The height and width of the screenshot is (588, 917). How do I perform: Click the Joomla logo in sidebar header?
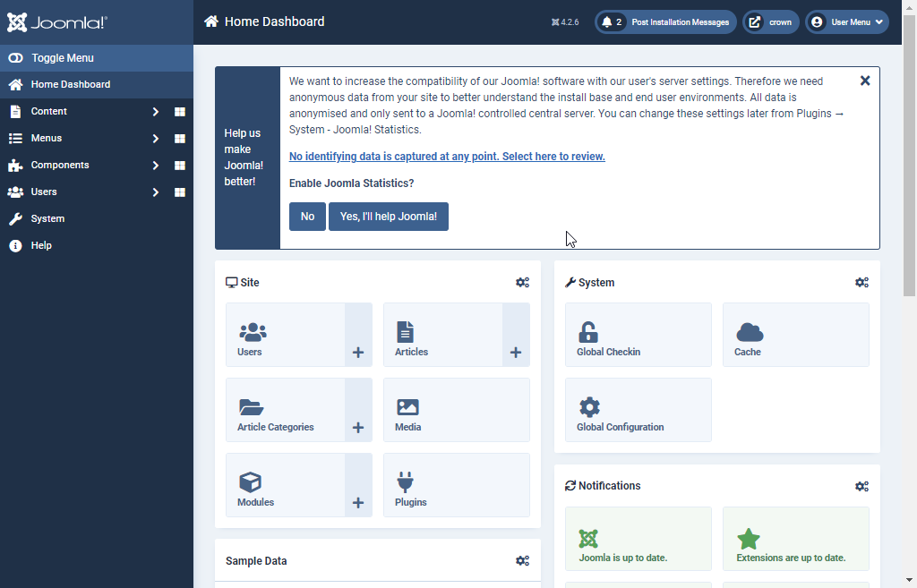(57, 22)
